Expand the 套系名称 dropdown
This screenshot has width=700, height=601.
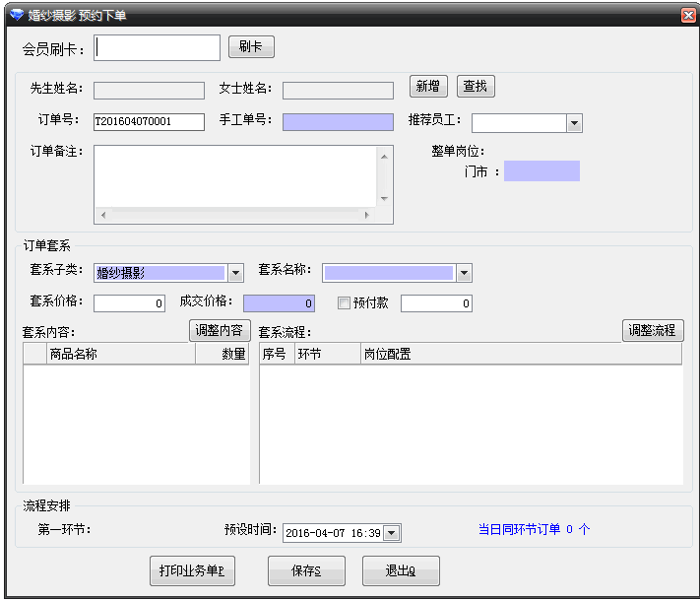pos(464,273)
